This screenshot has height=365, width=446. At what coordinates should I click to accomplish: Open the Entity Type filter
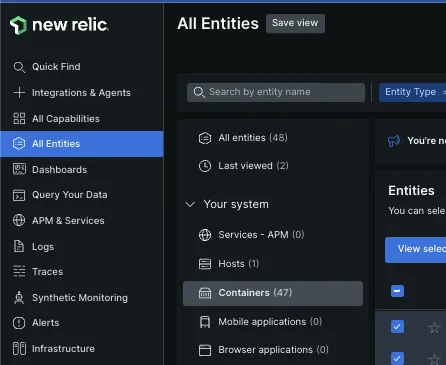click(x=412, y=92)
